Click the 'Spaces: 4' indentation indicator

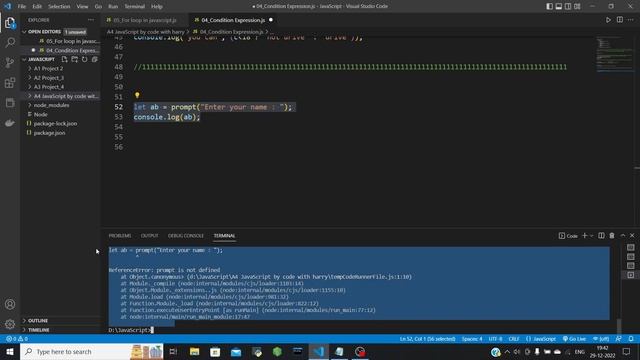point(472,339)
